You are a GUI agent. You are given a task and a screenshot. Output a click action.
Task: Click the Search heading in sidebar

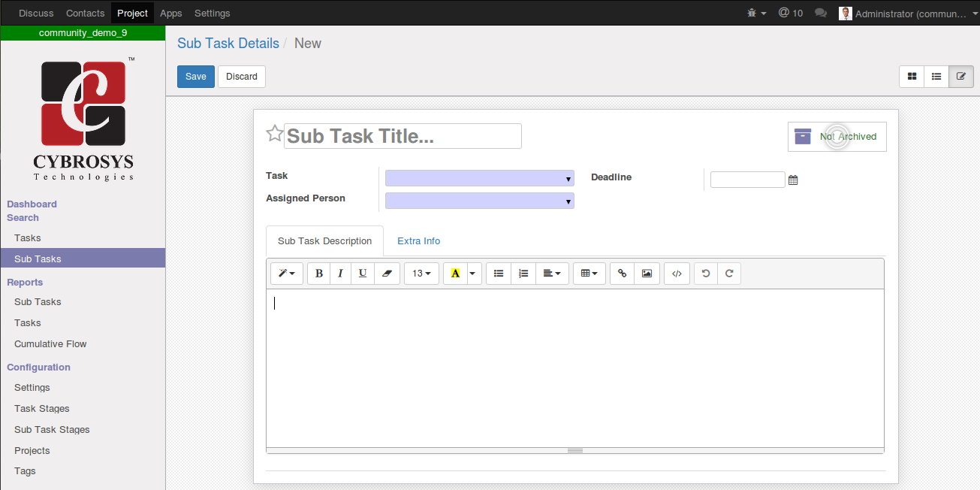(23, 218)
